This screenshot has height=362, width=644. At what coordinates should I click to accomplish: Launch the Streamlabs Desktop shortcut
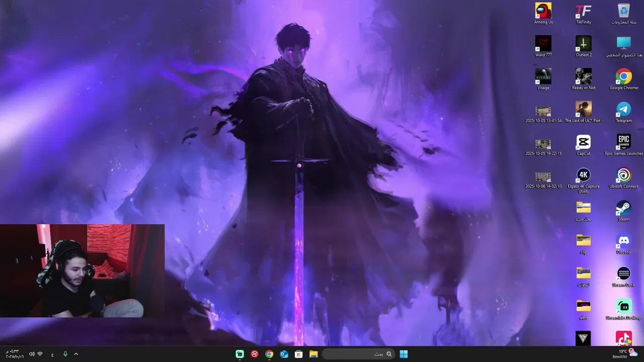point(624,309)
